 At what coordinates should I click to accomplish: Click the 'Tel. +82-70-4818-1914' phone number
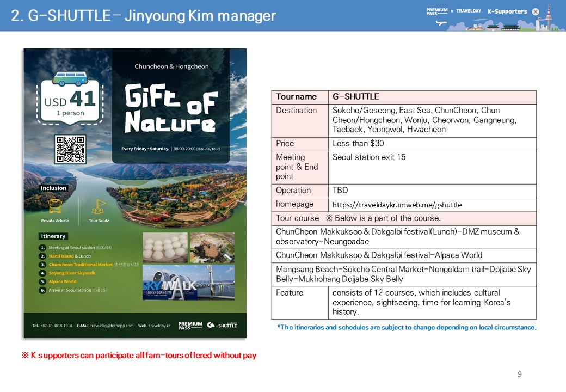[52, 326]
